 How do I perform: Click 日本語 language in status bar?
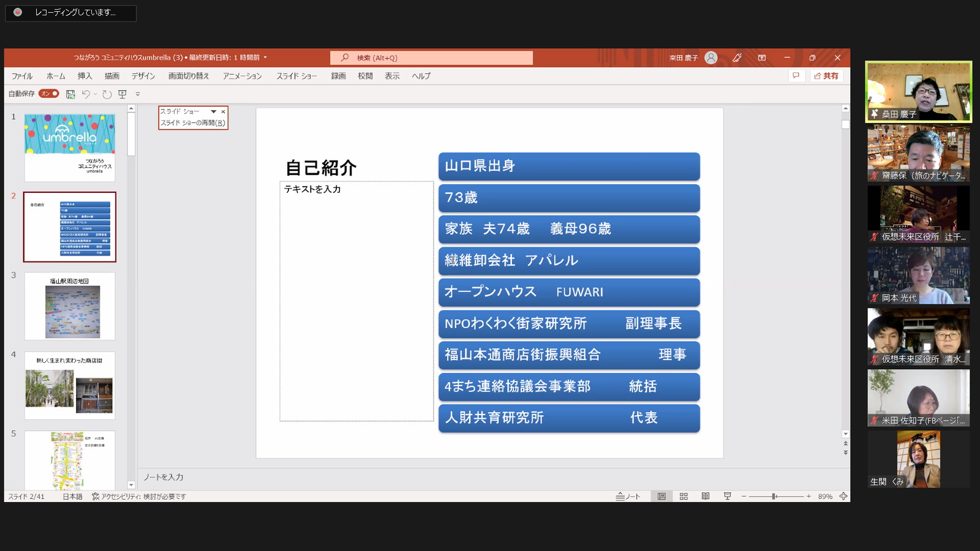click(72, 497)
